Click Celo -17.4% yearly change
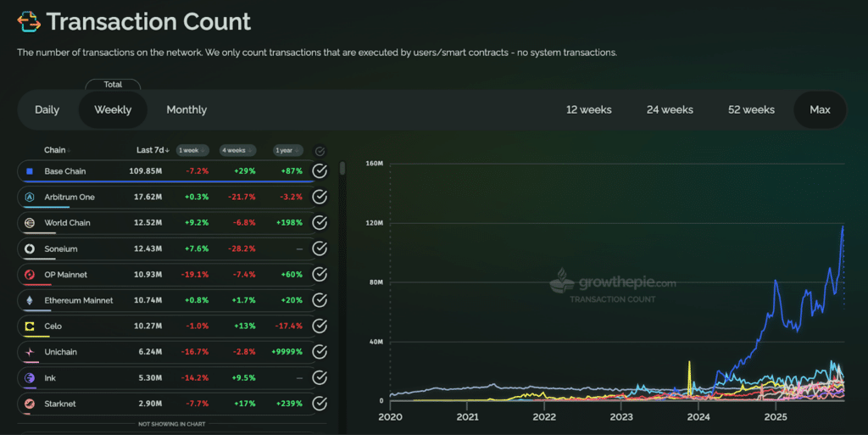868x435 pixels. coord(289,326)
